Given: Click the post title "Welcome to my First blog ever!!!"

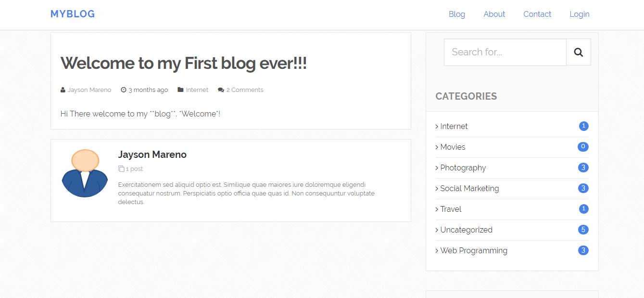Looking at the screenshot, I should tap(183, 63).
